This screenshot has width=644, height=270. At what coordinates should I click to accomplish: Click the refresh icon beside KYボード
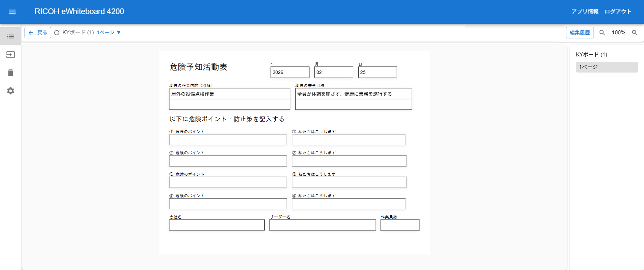(57, 33)
